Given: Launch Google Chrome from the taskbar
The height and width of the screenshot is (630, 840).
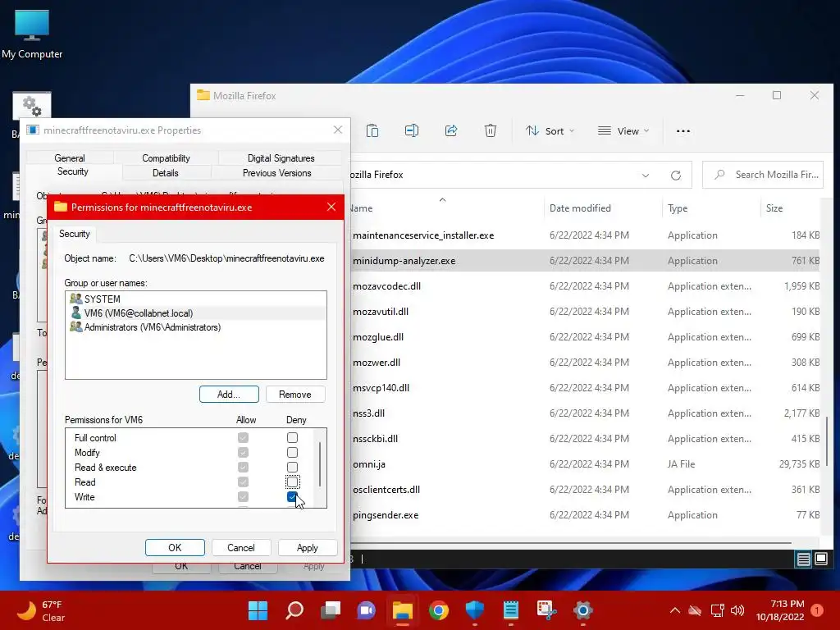Looking at the screenshot, I should pyautogui.click(x=439, y=610).
